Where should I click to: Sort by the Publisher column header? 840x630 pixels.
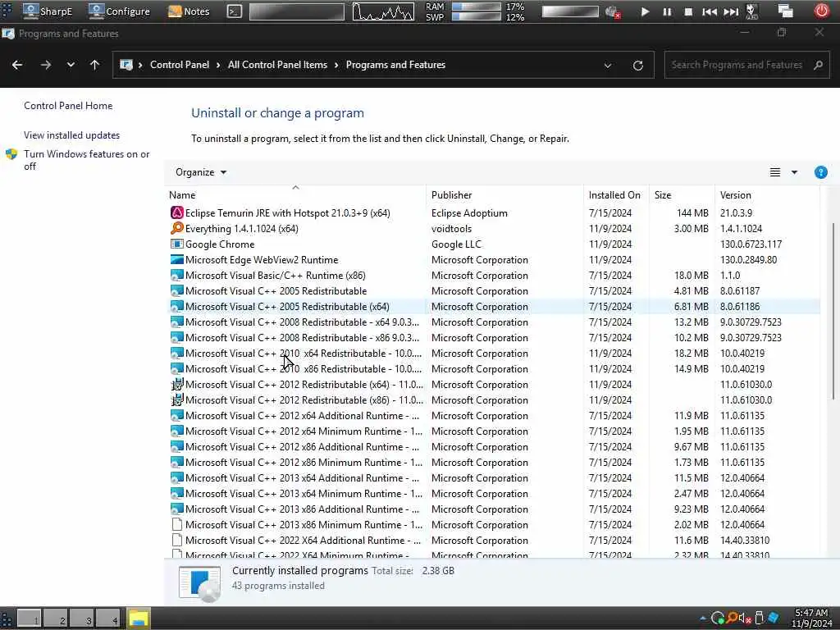pyautogui.click(x=504, y=195)
